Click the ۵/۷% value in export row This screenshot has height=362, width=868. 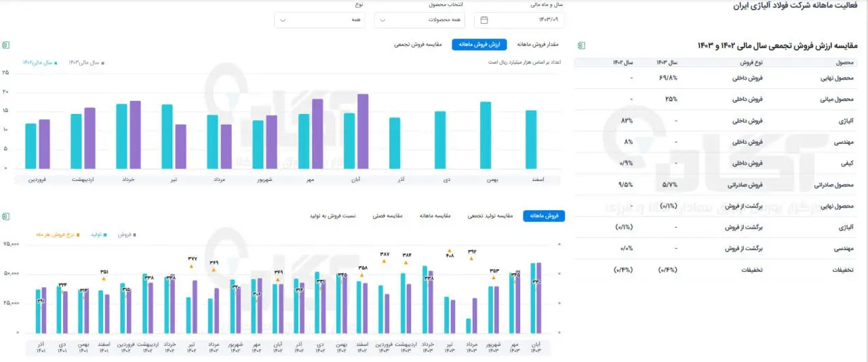point(670,184)
